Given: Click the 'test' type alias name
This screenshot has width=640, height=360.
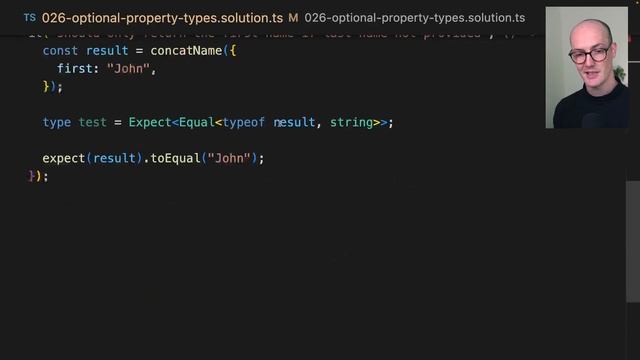Looking at the screenshot, I should pos(93,122).
